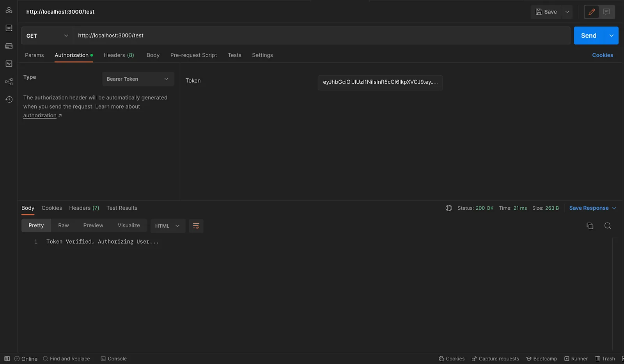Open Trash in status bar
The height and width of the screenshot is (364, 624).
[x=605, y=359]
